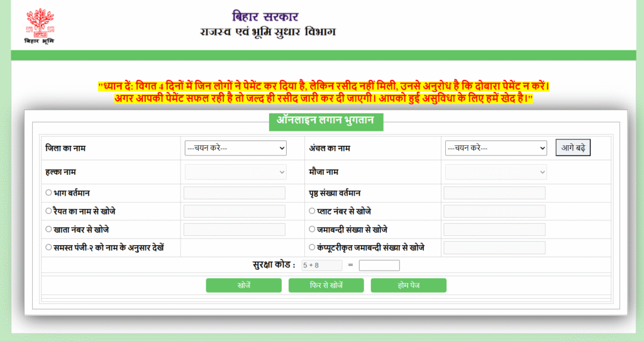
Task: Select the भाग वर्तमान radio button
Action: point(48,193)
